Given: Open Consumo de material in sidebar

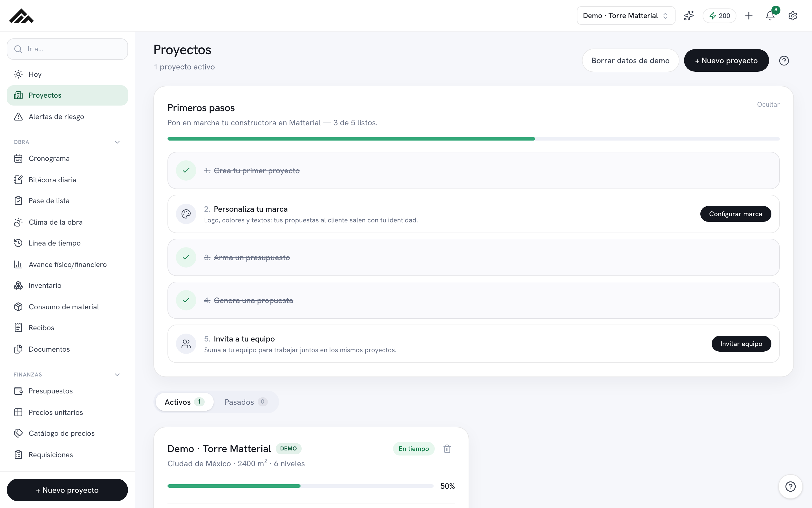Looking at the screenshot, I should coord(67,307).
